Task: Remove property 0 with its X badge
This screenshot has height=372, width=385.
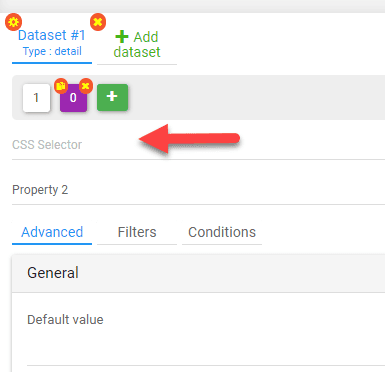Action: 86,86
